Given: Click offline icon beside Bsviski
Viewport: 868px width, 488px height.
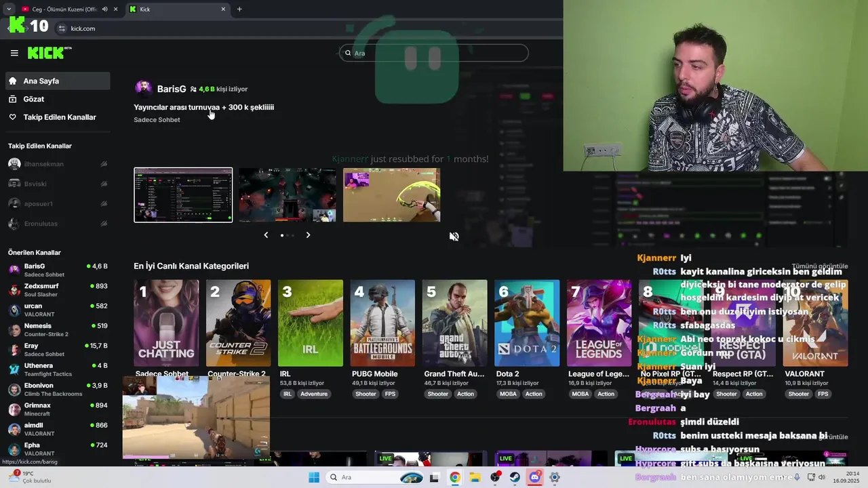Looking at the screenshot, I should point(104,184).
